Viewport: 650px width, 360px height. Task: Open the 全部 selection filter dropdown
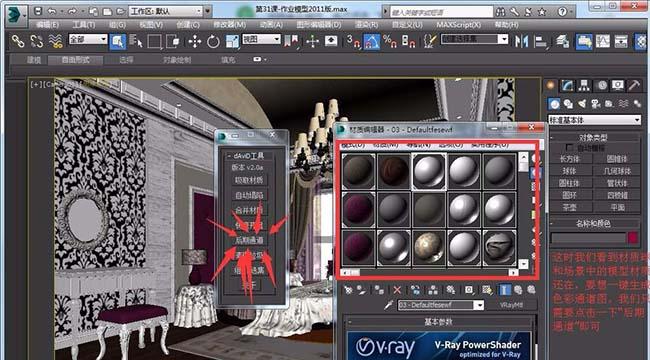88,39
